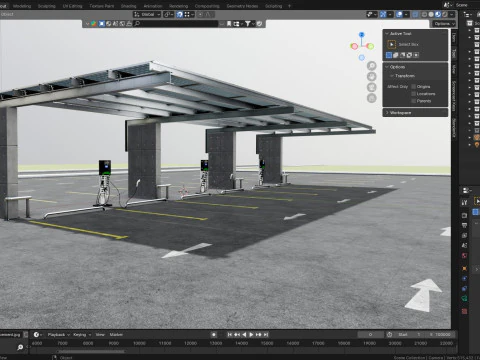Switch to the Sculpting workspace tab
480x360 pixels.
[x=46, y=6]
